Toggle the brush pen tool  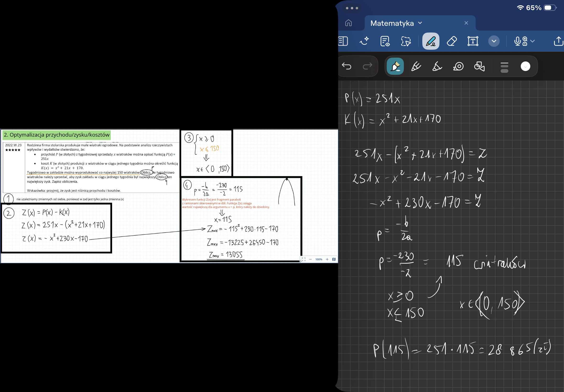[x=395, y=66]
